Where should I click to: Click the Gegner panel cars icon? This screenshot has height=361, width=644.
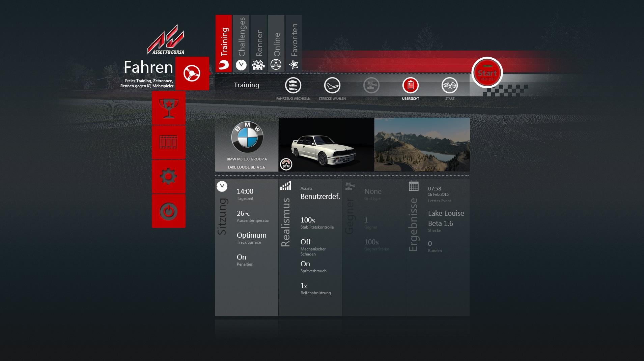click(350, 186)
